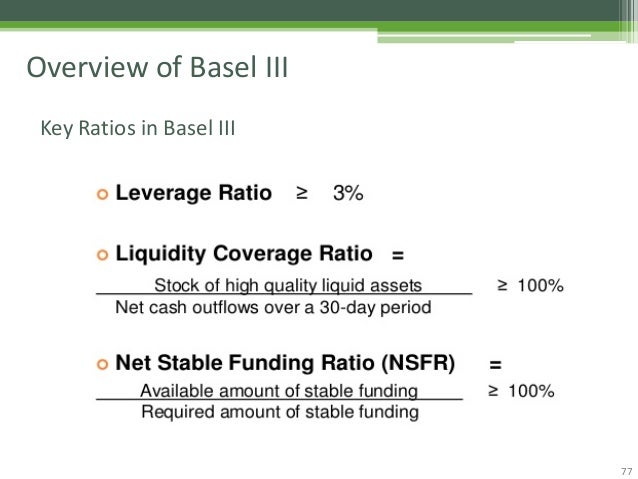Viewport: 638px width, 479px height.
Task: Select the 'Key Ratios in Basel III' subtitle
Action: 137,128
